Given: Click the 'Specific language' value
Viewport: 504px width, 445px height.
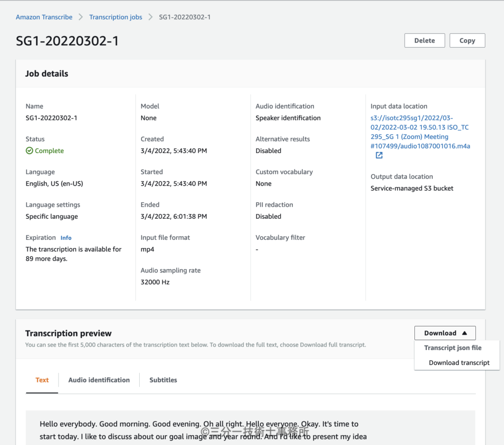Looking at the screenshot, I should click(52, 216).
